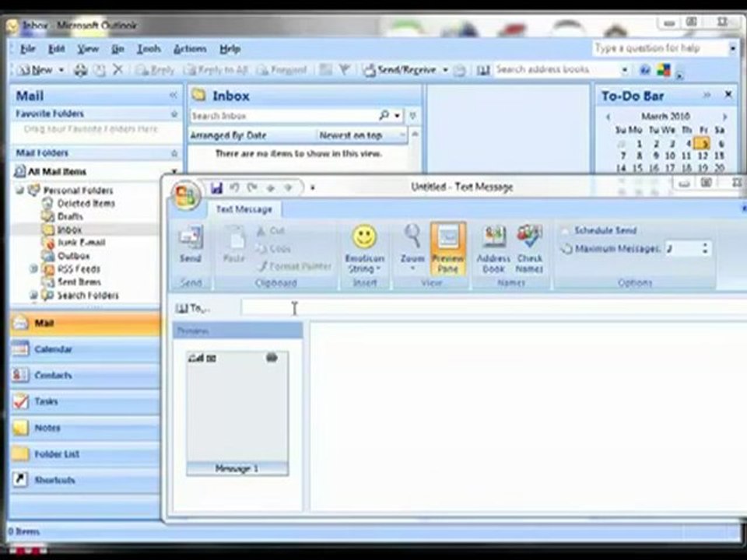Open the Folder List pane

[85, 453]
